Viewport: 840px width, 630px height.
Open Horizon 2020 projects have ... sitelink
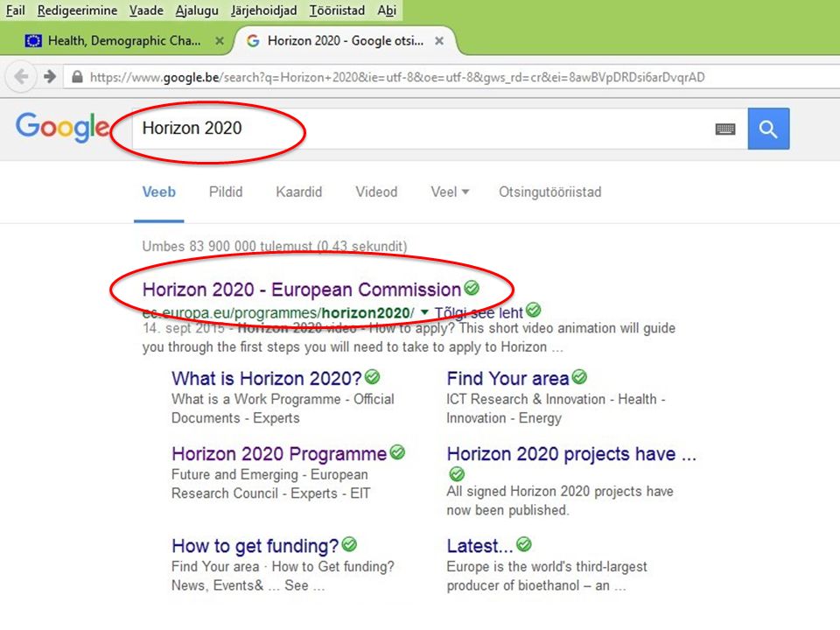pyautogui.click(x=571, y=454)
